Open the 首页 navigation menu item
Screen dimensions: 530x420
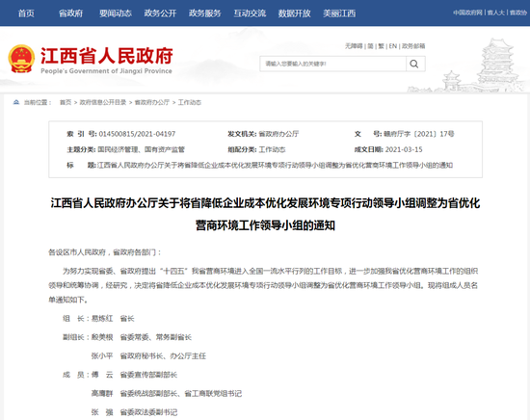point(26,13)
